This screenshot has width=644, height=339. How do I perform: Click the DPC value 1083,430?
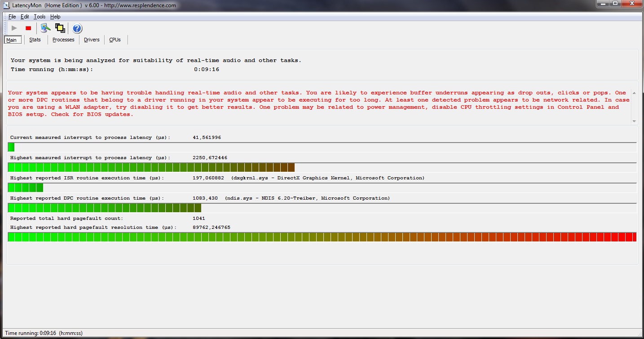pos(205,198)
